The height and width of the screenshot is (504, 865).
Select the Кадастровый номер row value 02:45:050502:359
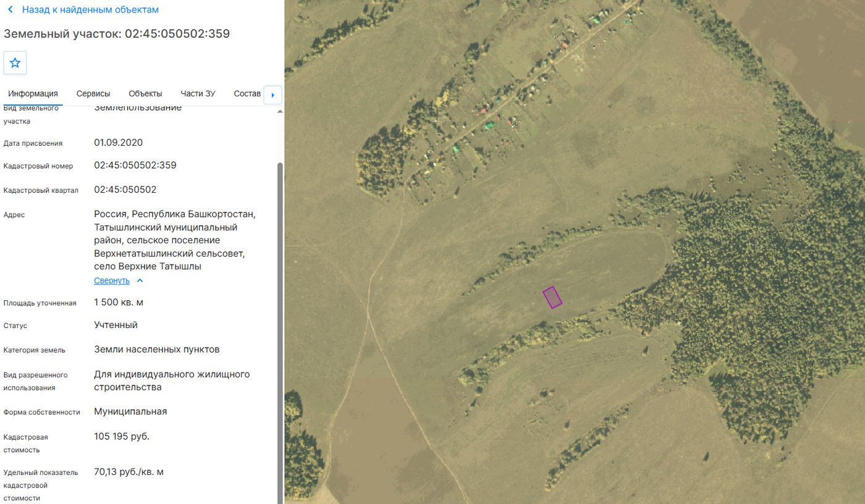click(x=135, y=166)
